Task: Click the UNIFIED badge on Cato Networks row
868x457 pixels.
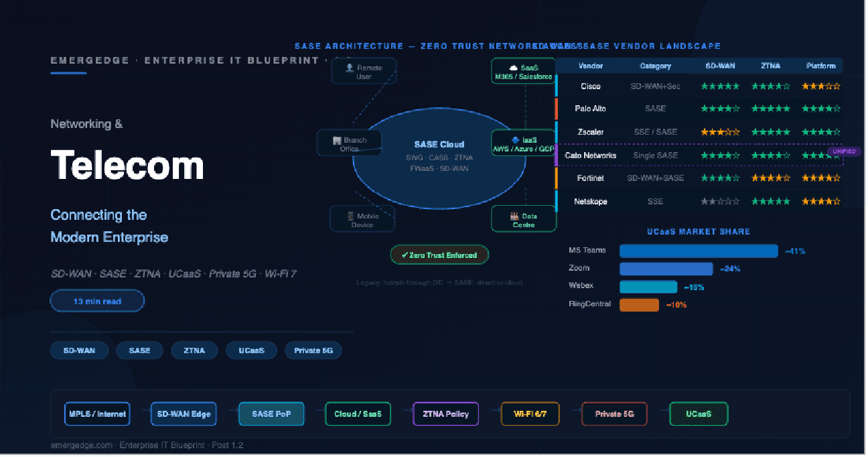Action: pyautogui.click(x=844, y=151)
